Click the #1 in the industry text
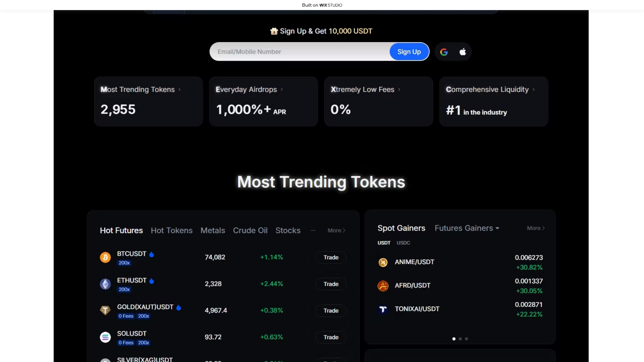644x362 pixels. tap(476, 111)
